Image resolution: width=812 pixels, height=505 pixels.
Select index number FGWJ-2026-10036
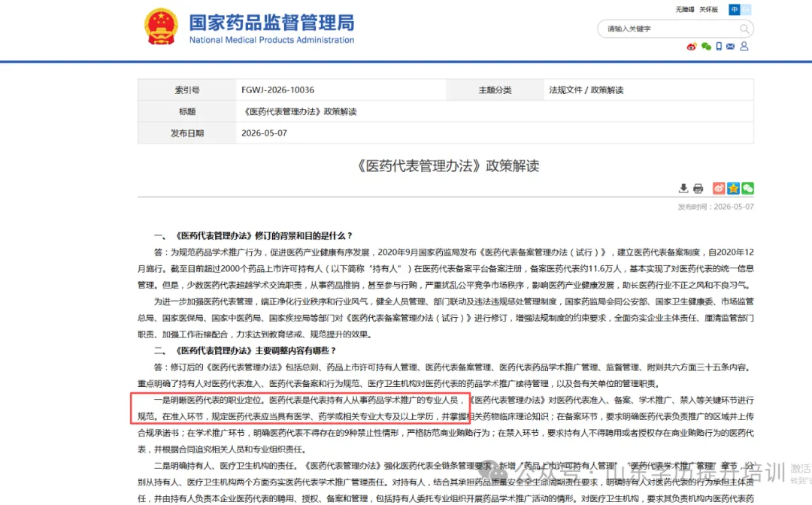pyautogui.click(x=277, y=90)
